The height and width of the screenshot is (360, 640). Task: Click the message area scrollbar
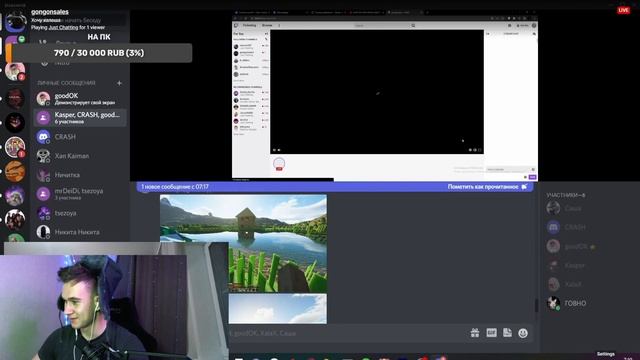536,305
